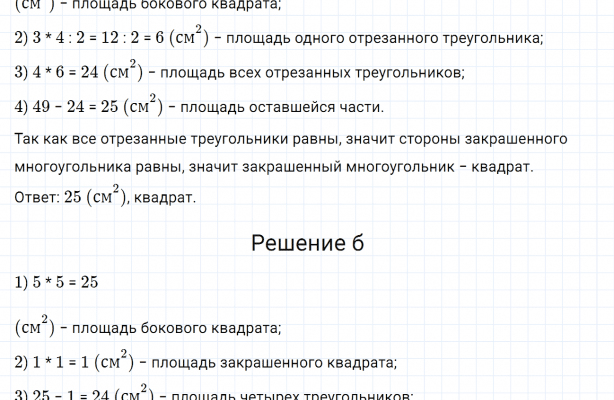
Task: Click the equation '4 * 6 = 24'
Action: tap(72, 73)
